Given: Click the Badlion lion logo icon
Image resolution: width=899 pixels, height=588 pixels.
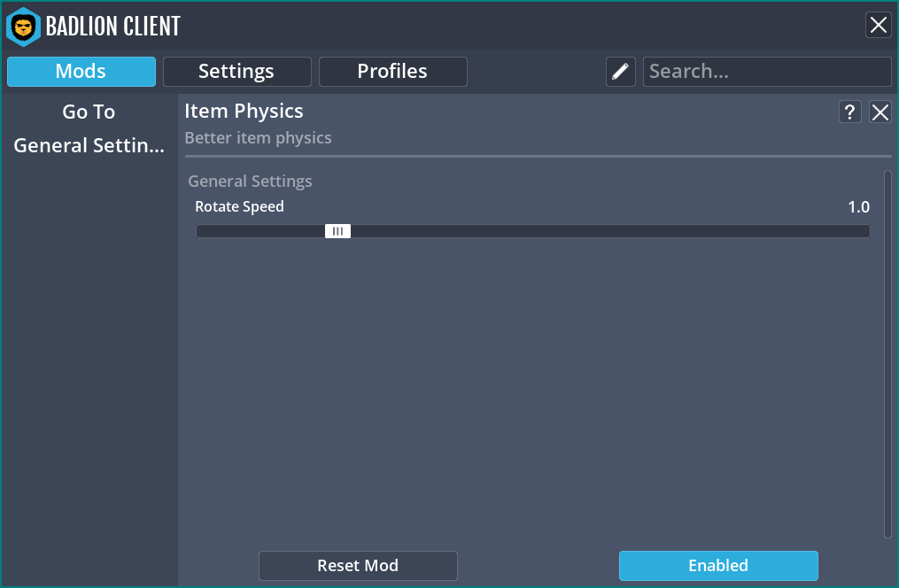Looking at the screenshot, I should pos(23,27).
